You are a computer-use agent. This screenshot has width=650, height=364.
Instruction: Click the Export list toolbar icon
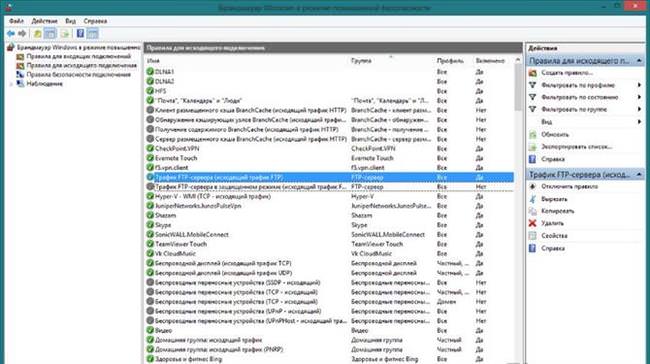click(x=65, y=34)
